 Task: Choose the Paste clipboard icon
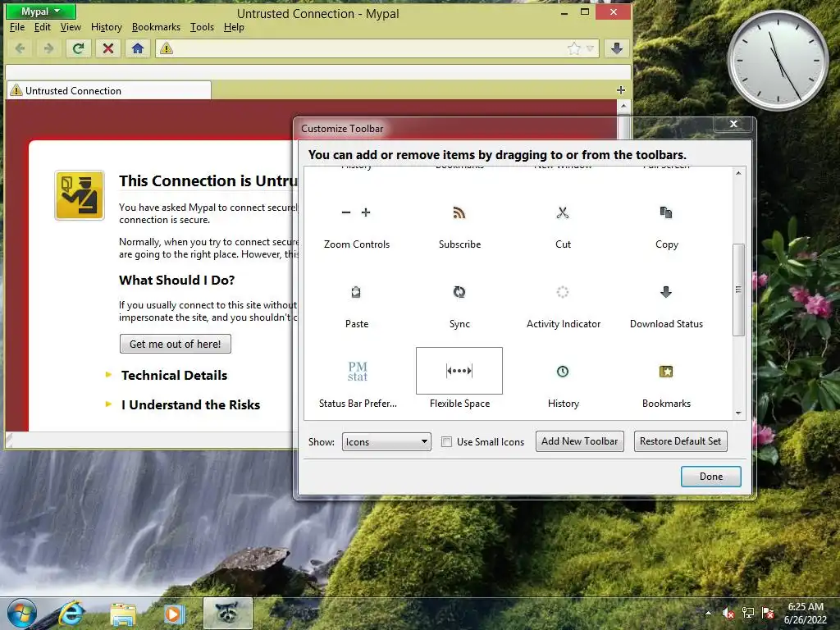[x=356, y=292]
